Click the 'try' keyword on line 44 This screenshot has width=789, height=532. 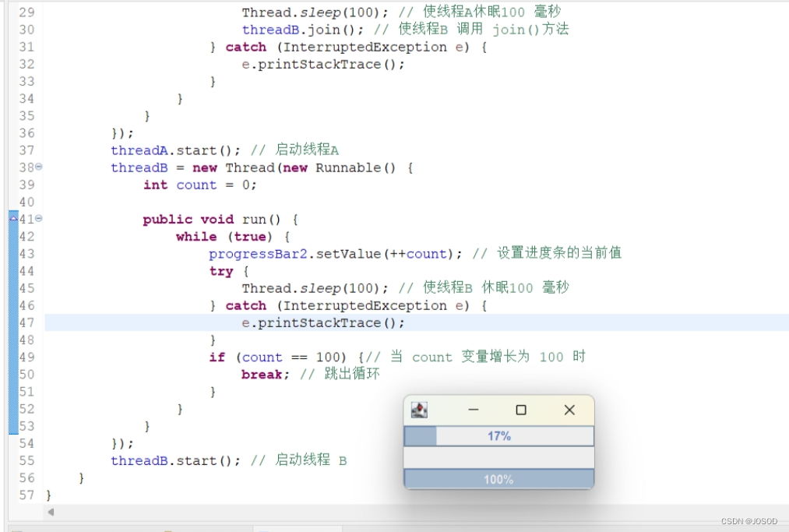pos(221,271)
